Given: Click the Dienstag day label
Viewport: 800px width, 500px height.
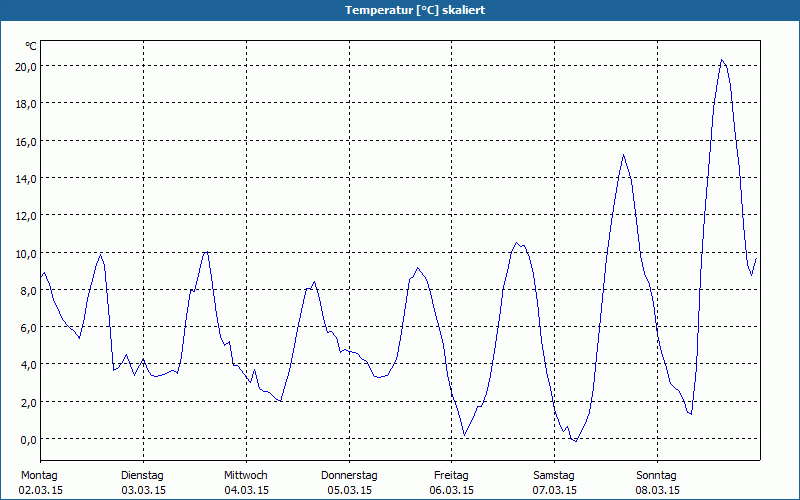Looking at the screenshot, I should point(142,475).
